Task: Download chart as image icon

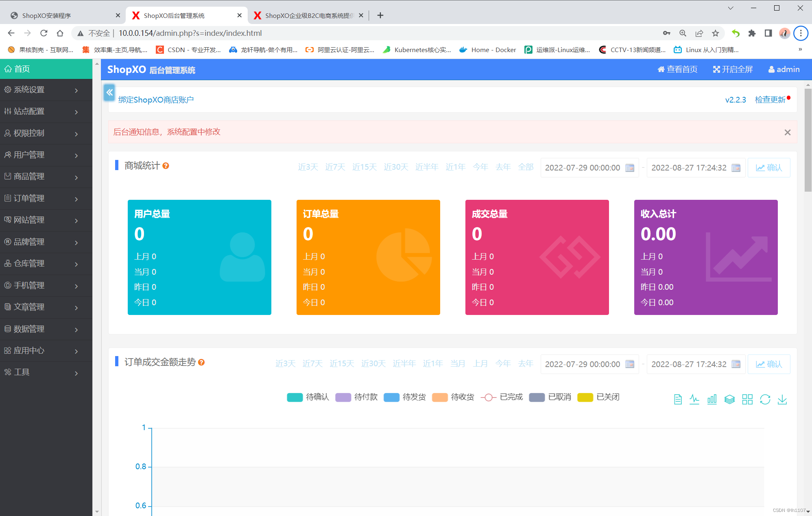Action: (782, 400)
